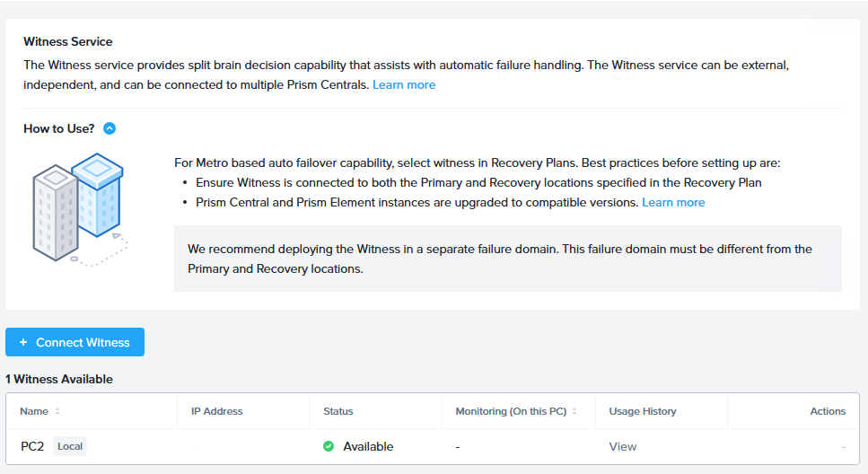Viewport: 868px width, 474px height.
Task: Click the IP Address column header
Action: point(216,411)
